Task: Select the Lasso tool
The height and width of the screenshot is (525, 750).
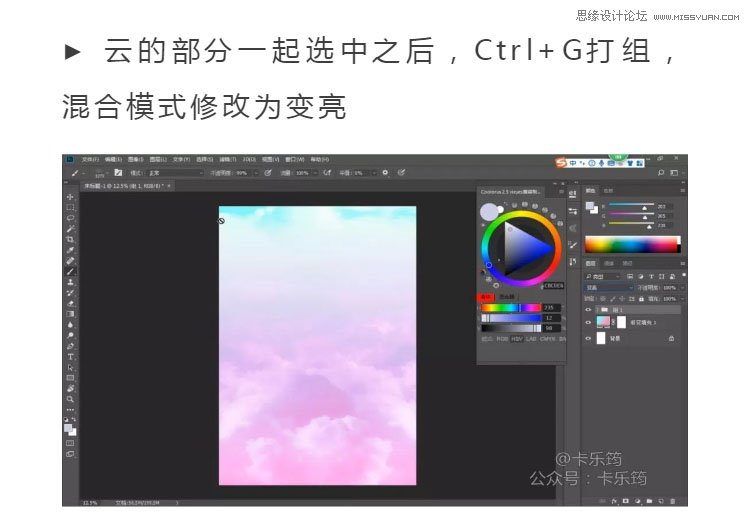Action: [x=70, y=218]
